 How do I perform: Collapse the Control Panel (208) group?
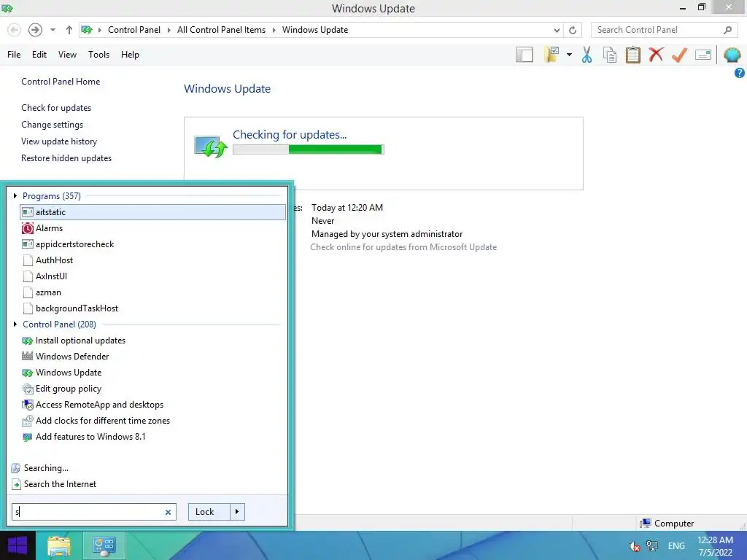15,324
